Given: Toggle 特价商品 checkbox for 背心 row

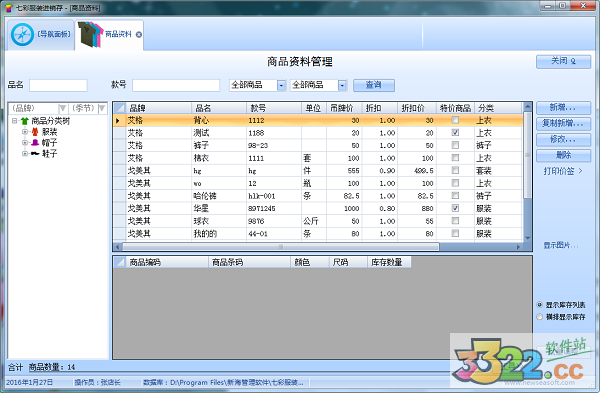Looking at the screenshot, I should click(455, 120).
